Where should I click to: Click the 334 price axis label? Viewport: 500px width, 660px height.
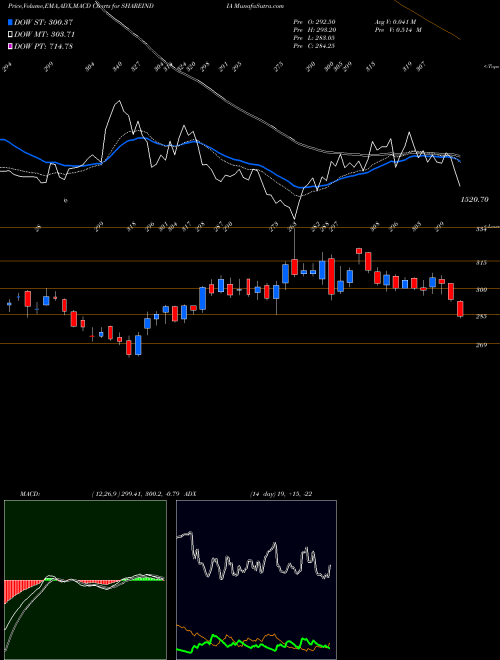pyautogui.click(x=481, y=230)
